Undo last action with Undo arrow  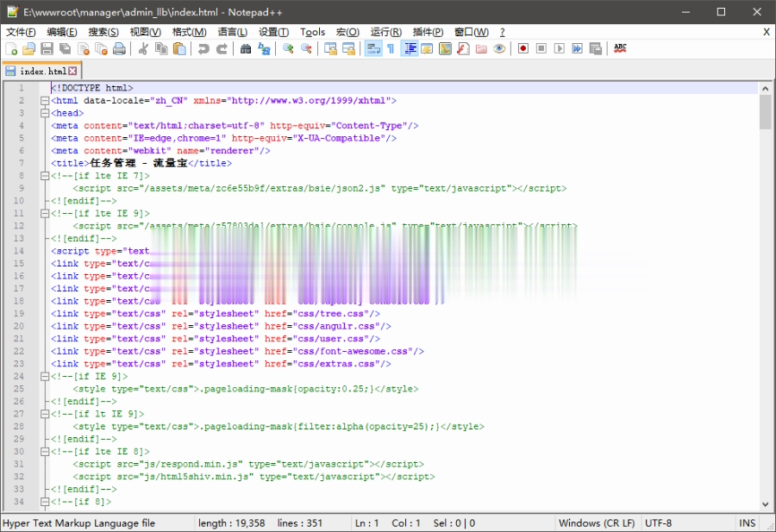[203, 48]
